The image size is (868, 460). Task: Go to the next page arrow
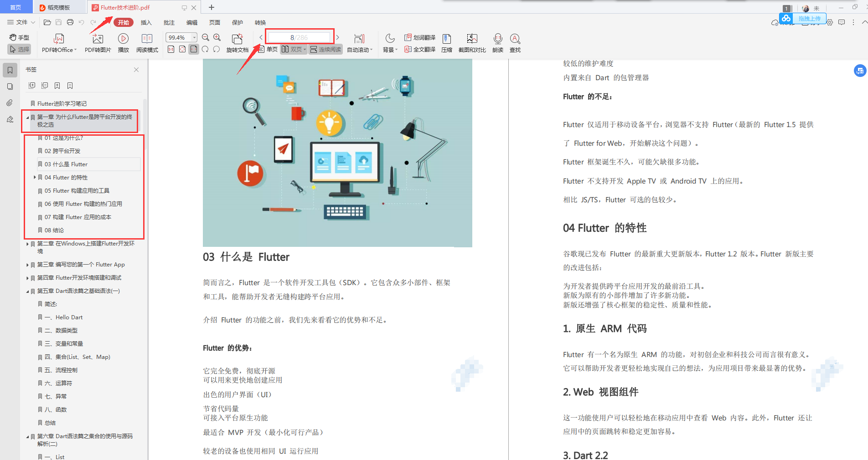pyautogui.click(x=337, y=37)
